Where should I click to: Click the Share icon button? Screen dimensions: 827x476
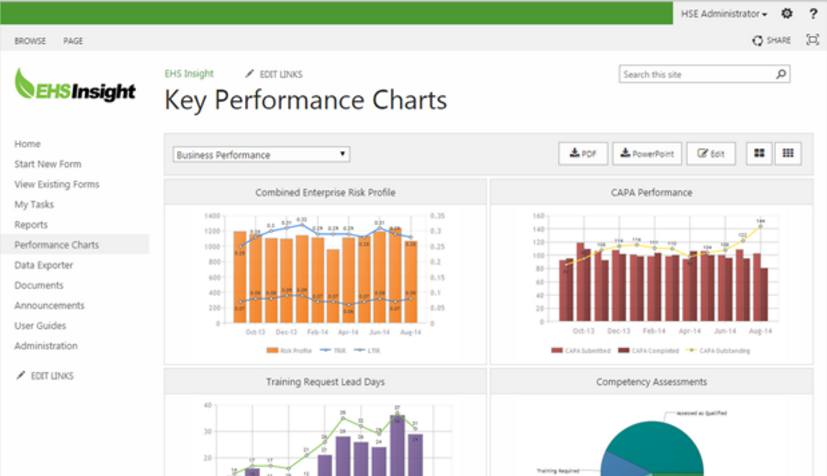[771, 41]
